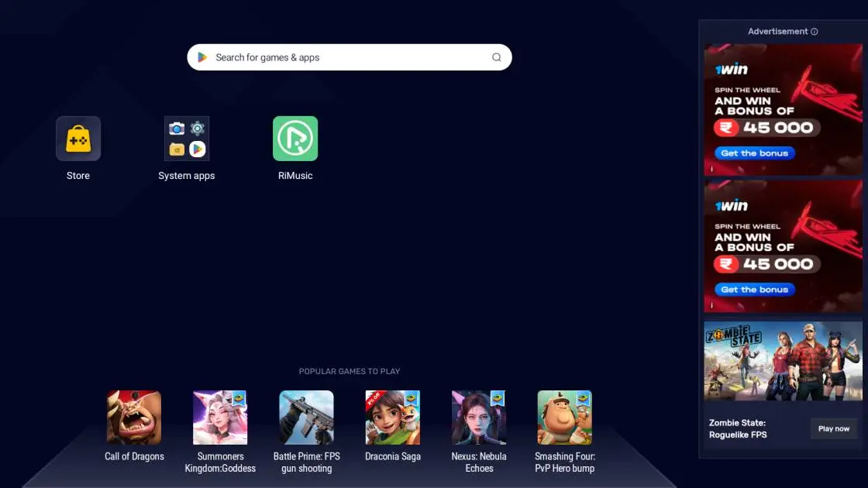Focus the Search for games & apps field

[350, 57]
